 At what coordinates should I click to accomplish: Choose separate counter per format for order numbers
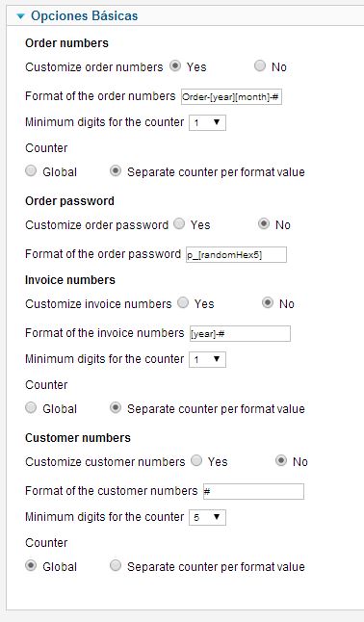(116, 171)
